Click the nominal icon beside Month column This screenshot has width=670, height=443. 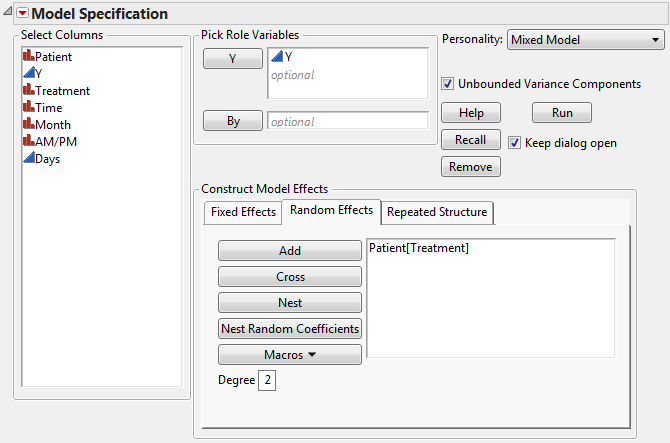click(28, 125)
